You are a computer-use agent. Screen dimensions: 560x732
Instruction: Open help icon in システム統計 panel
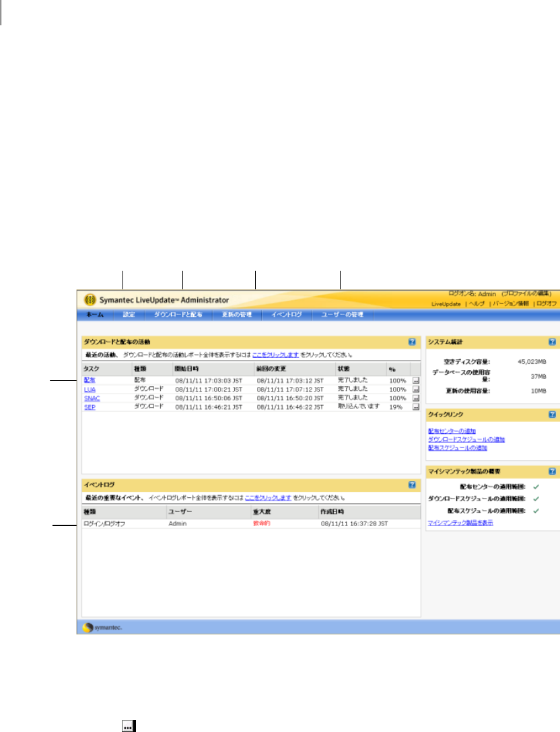(x=552, y=342)
